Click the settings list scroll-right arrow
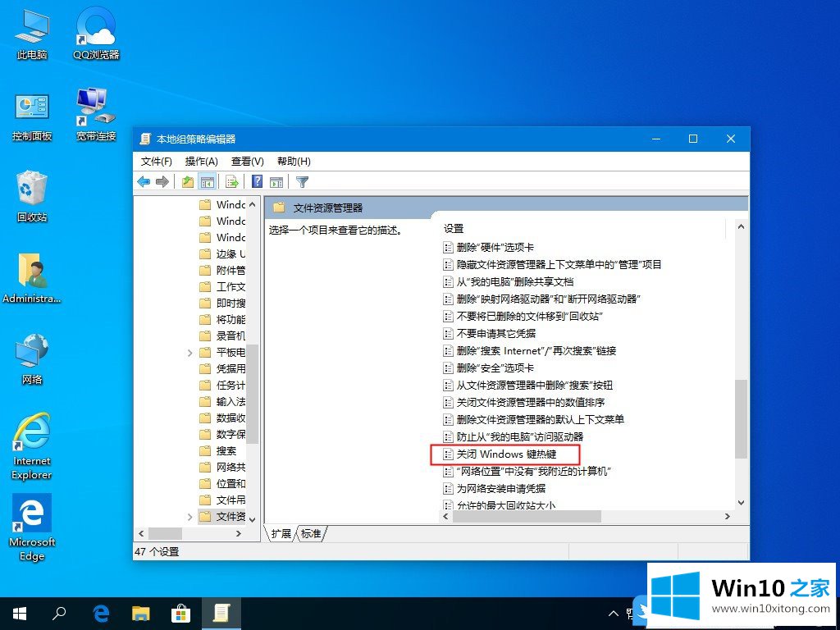 [727, 517]
